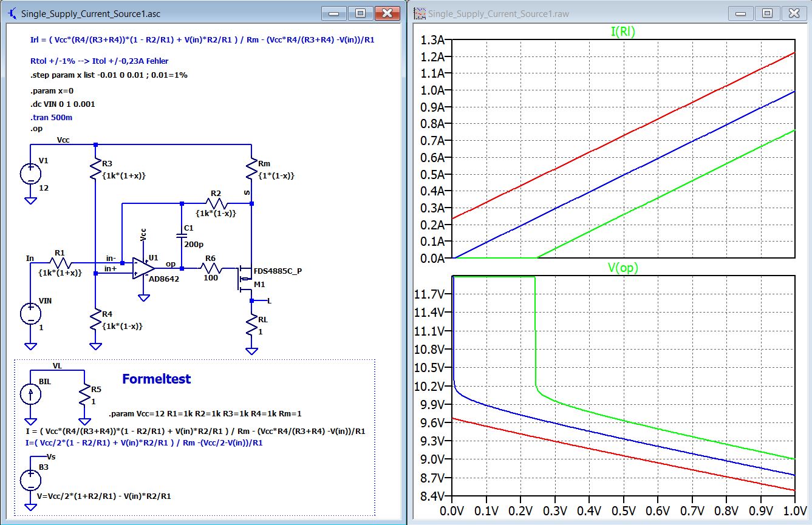Click the .tran 500m comment text
The image size is (812, 525).
click(x=51, y=118)
